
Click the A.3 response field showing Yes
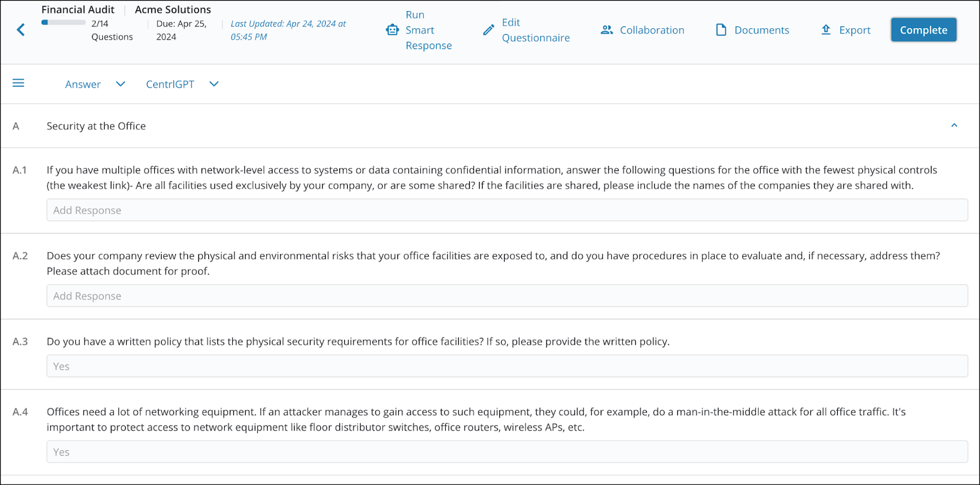coord(507,366)
